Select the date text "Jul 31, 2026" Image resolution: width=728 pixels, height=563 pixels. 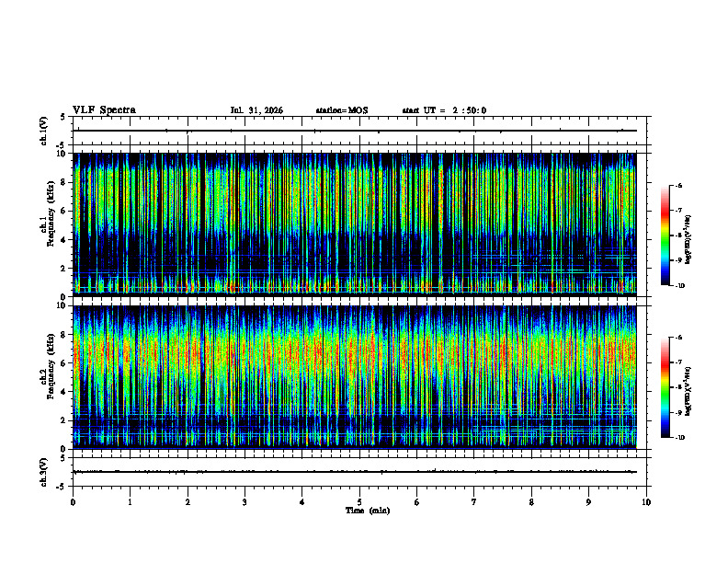pyautogui.click(x=256, y=110)
